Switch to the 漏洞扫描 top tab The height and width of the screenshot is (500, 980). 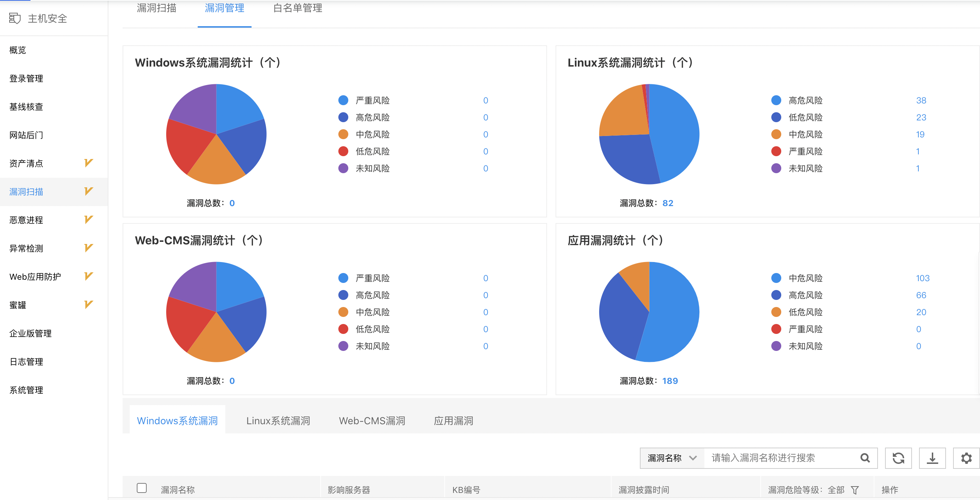click(x=156, y=8)
